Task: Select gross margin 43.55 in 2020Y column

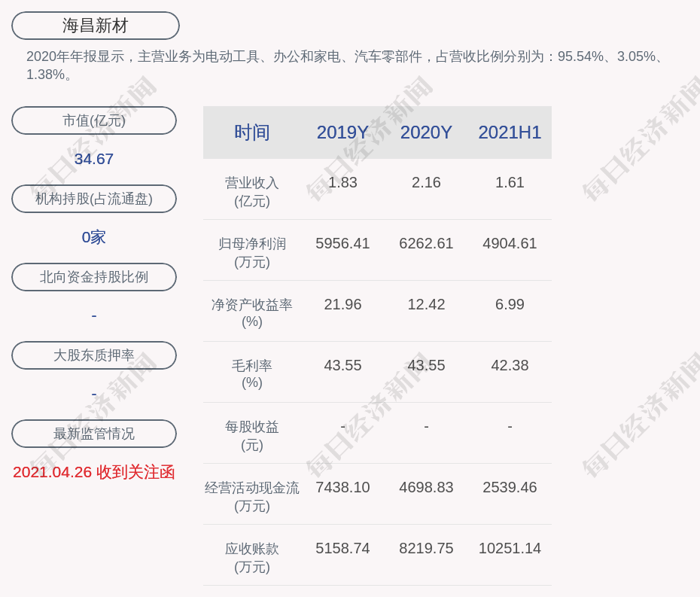Action: [426, 365]
